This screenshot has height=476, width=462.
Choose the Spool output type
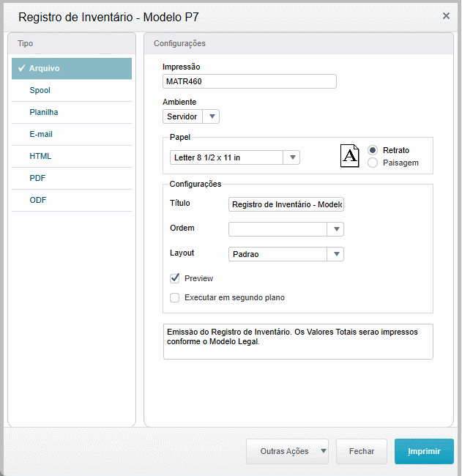coord(72,91)
